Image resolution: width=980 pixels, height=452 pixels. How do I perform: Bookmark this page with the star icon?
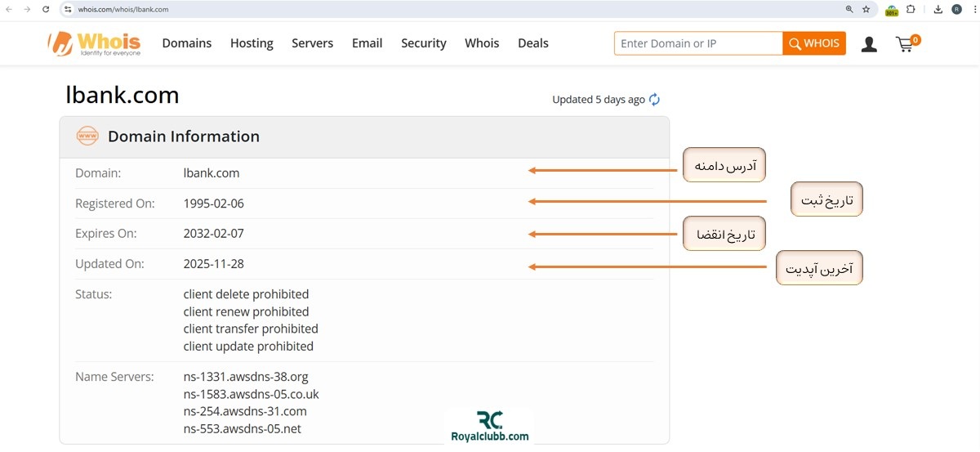(866, 9)
